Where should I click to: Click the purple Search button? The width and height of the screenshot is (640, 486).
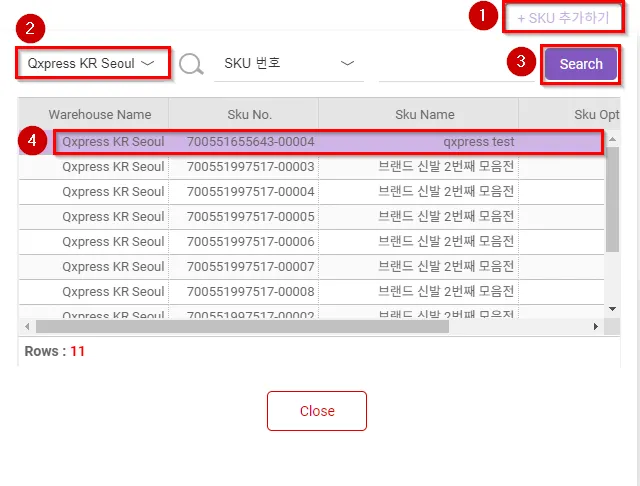click(x=580, y=64)
